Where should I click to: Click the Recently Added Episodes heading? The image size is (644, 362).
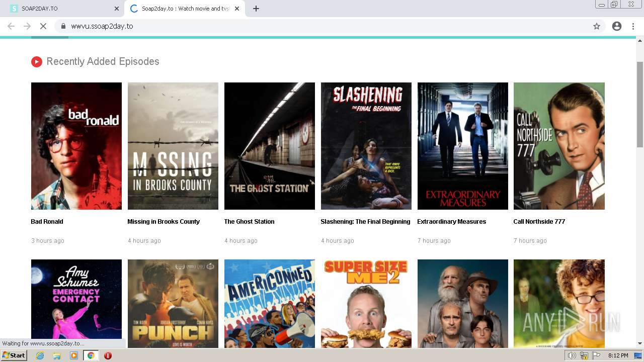point(103,61)
